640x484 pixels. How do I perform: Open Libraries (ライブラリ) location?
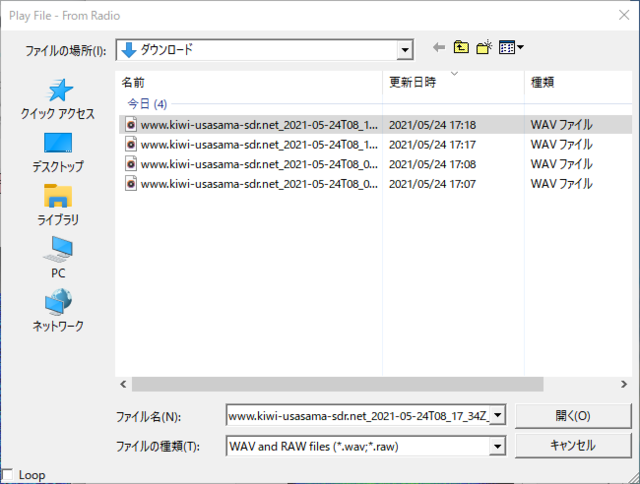coord(58,205)
